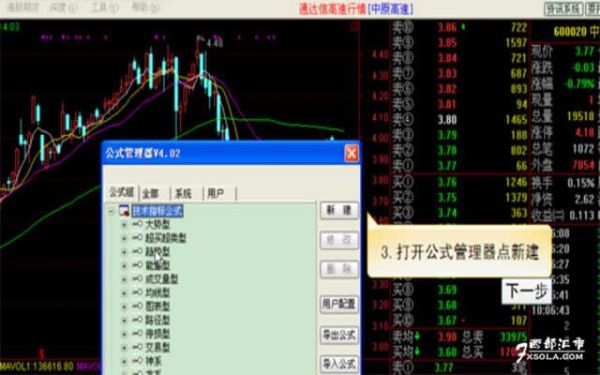600x375 pixels.
Task: Select the 超买超卖型 category label
Action: pyautogui.click(x=166, y=238)
